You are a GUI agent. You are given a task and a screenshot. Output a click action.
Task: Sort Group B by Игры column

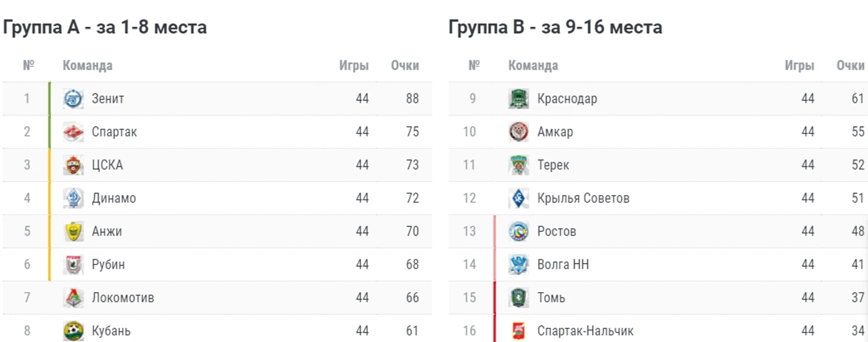pos(799,65)
